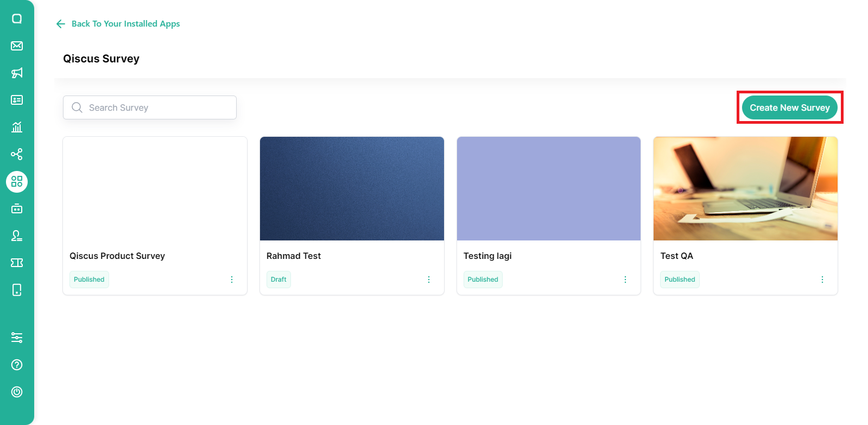
Task: Open options menu for Qiscus Product Survey
Action: tap(232, 280)
